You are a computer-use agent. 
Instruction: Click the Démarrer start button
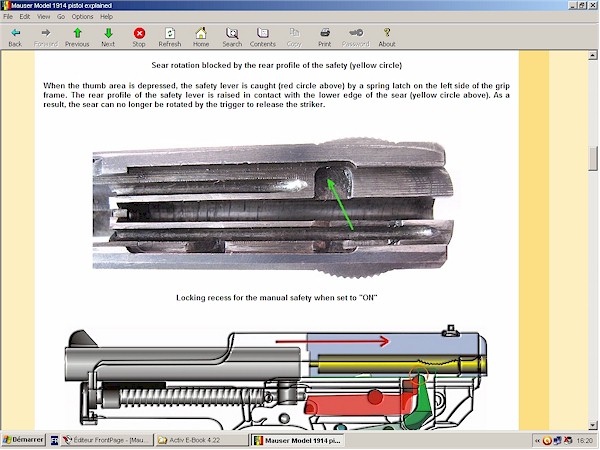point(23,440)
